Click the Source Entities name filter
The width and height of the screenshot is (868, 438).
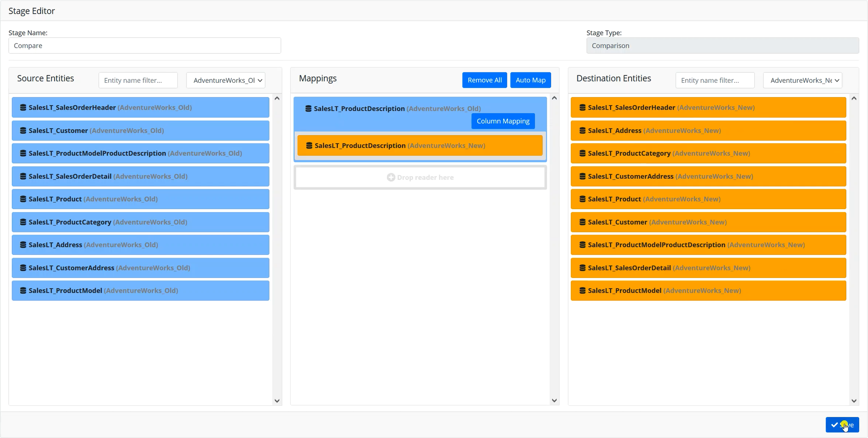coord(138,80)
